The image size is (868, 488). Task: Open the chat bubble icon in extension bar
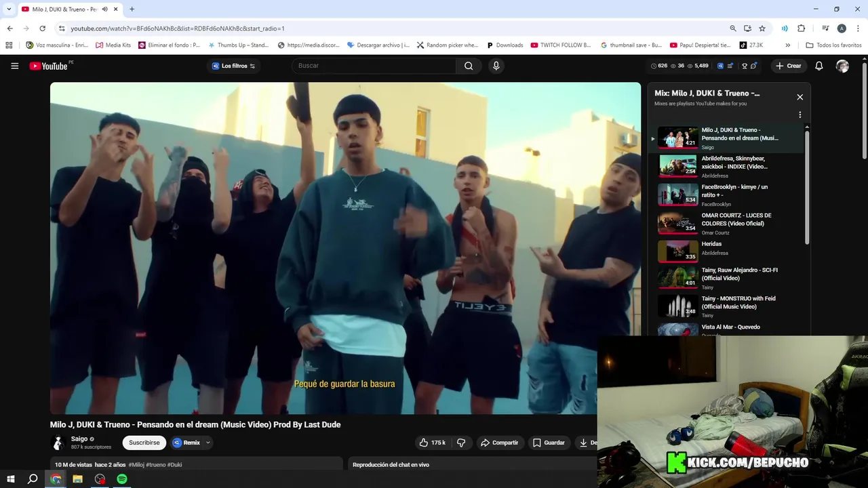click(754, 66)
